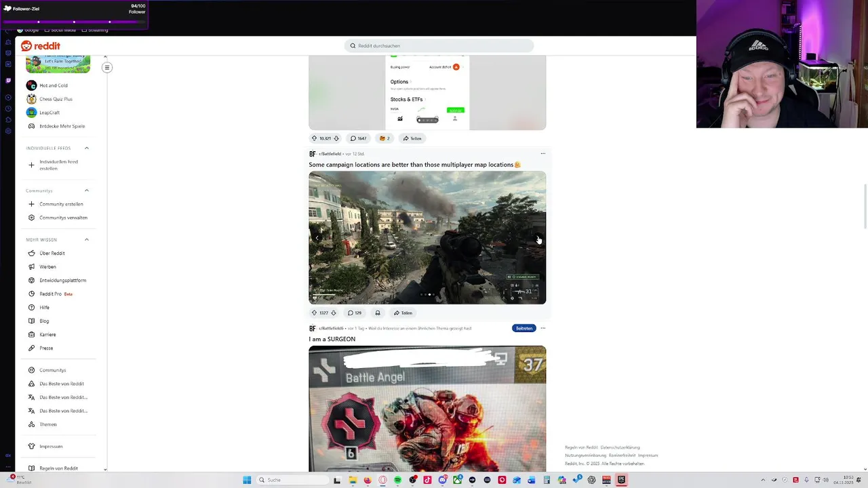This screenshot has height=488, width=868.
Task: Click the award button showing 2
Action: (384, 138)
